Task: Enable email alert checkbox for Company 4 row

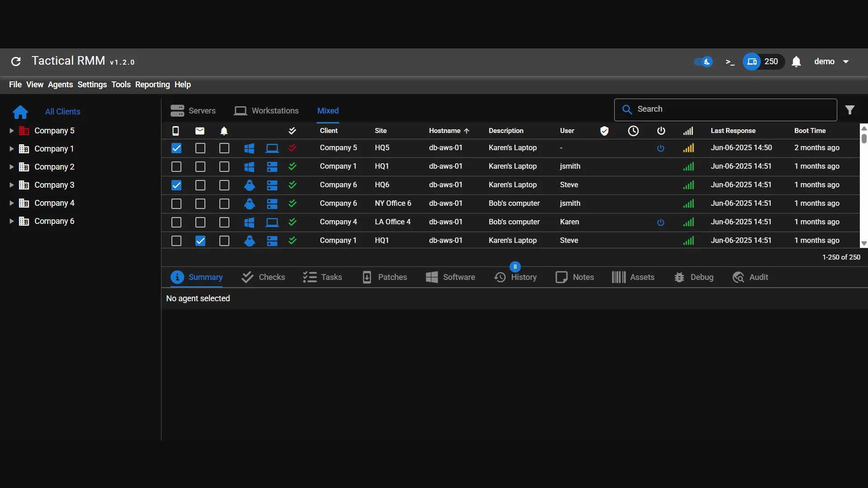Action: pos(200,223)
